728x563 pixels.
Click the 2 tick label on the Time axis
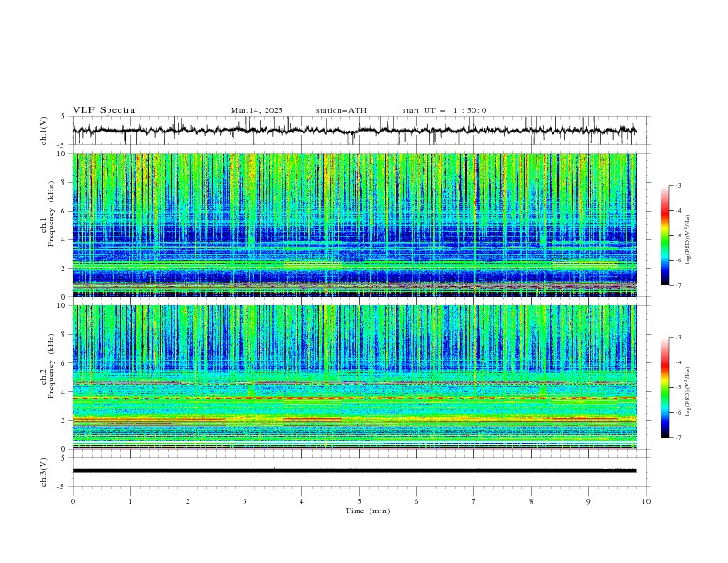(188, 501)
